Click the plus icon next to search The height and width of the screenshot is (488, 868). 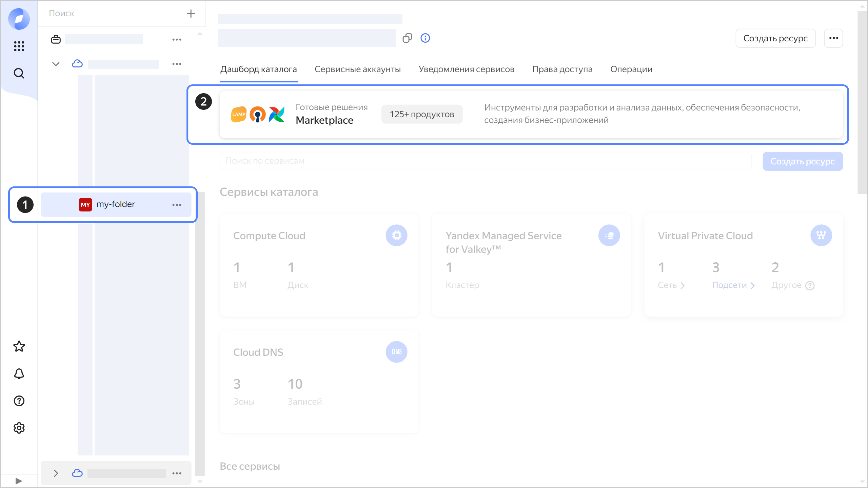(x=191, y=14)
